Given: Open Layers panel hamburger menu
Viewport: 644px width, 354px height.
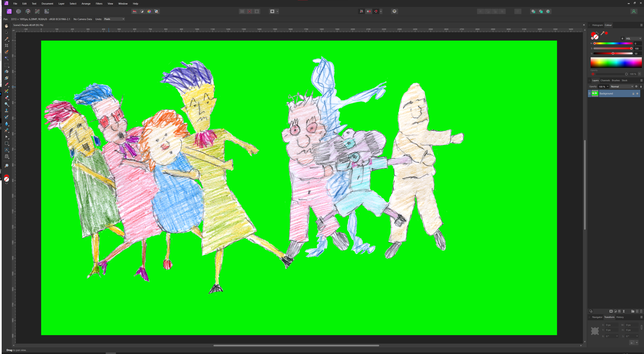Looking at the screenshot, I should (641, 80).
